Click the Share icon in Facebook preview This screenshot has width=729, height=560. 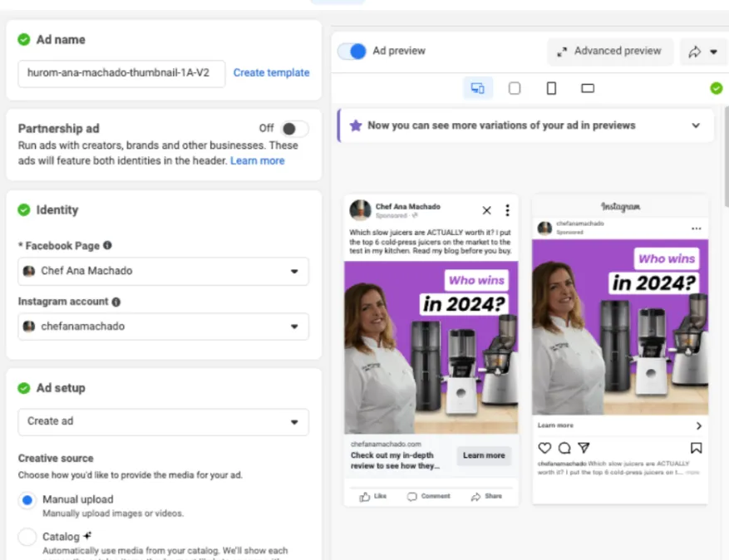[475, 497]
